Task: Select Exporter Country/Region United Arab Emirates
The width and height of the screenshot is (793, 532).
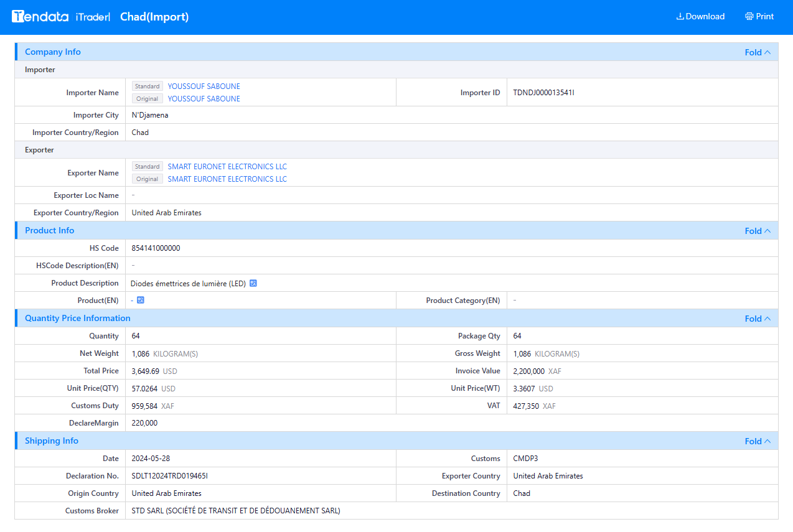Action: (x=166, y=213)
